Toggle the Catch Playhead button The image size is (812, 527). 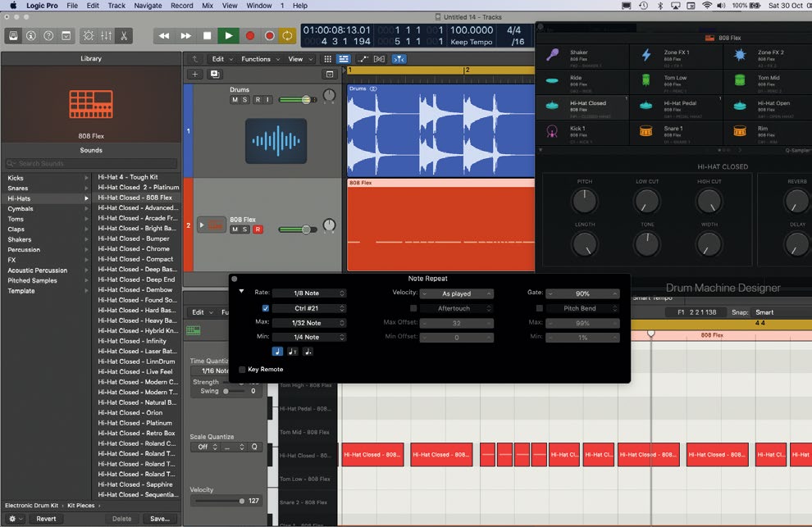click(399, 59)
